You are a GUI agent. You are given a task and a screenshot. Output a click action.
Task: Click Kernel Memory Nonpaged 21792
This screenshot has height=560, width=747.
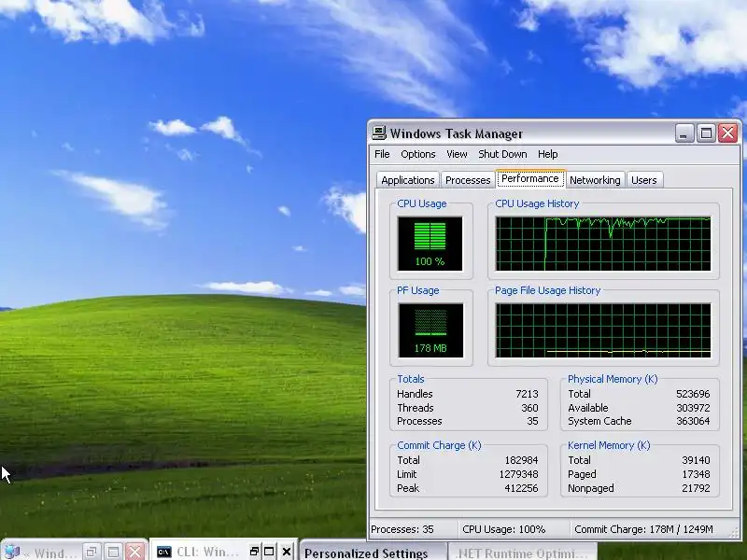[x=696, y=488]
